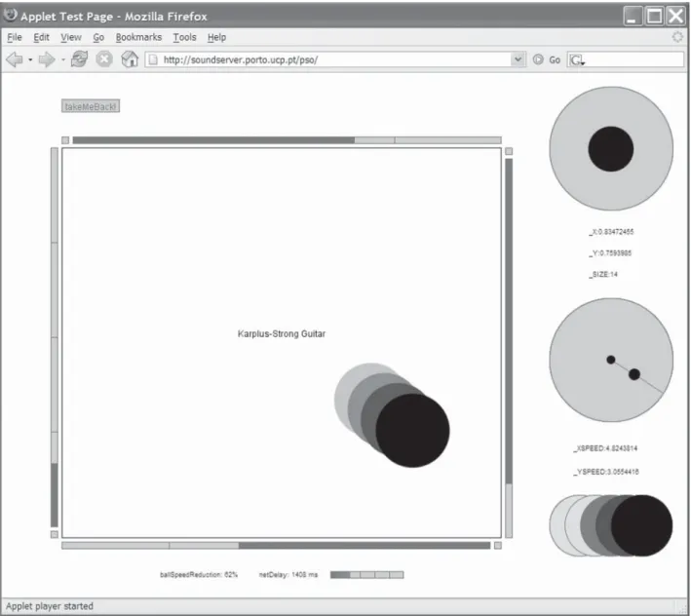Viewport: 691px width, 616px height.
Task: Open the address bar history dropdown
Action: point(518,59)
